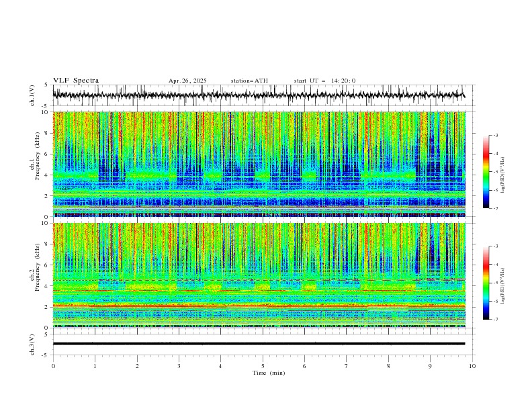Image resolution: width=532 pixels, height=411 pixels.
Task: Click the ch.2 "Frequency (kHz)" axis label
Action: coord(38,267)
